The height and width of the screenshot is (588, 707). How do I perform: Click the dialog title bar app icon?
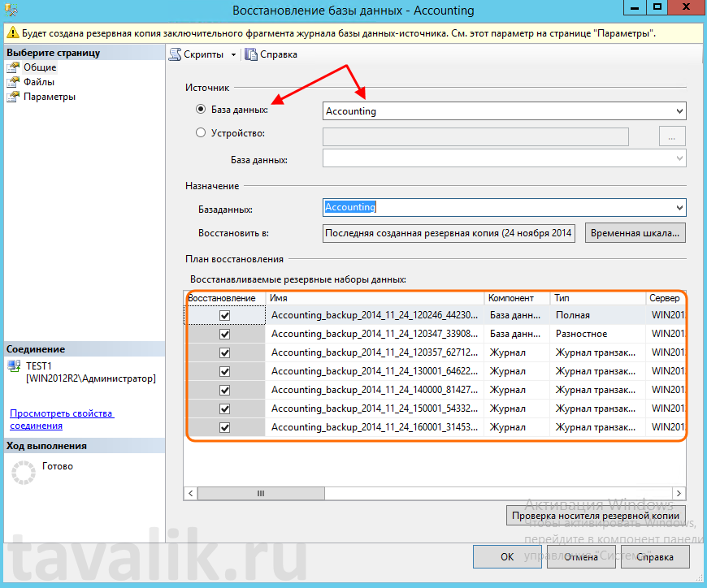click(11, 10)
